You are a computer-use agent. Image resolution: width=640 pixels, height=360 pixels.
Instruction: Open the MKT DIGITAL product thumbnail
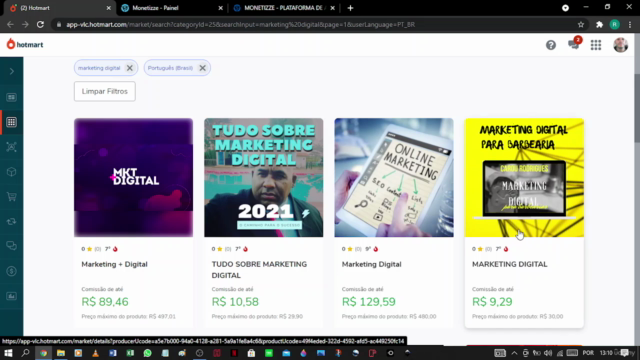point(133,178)
